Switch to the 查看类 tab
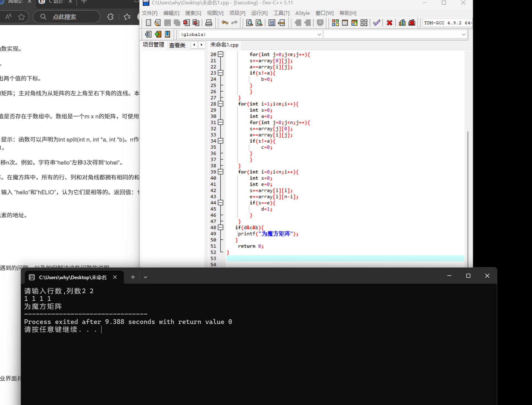 point(177,45)
